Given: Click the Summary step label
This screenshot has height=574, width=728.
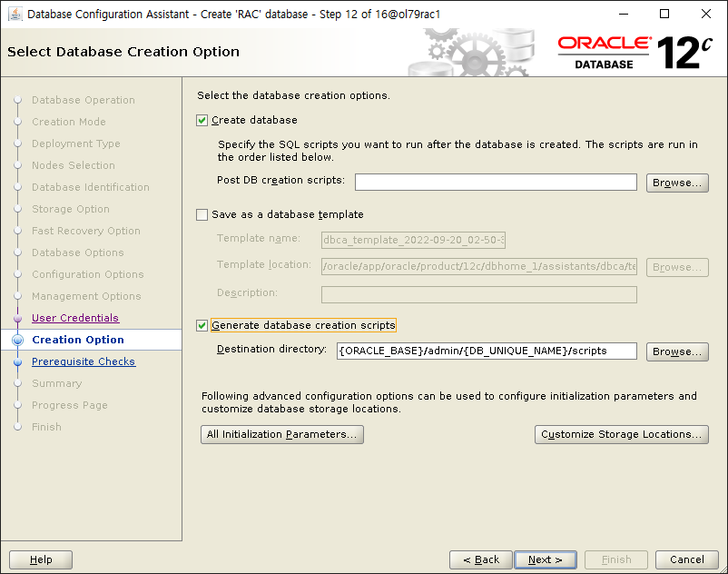Looking at the screenshot, I should click(56, 383).
